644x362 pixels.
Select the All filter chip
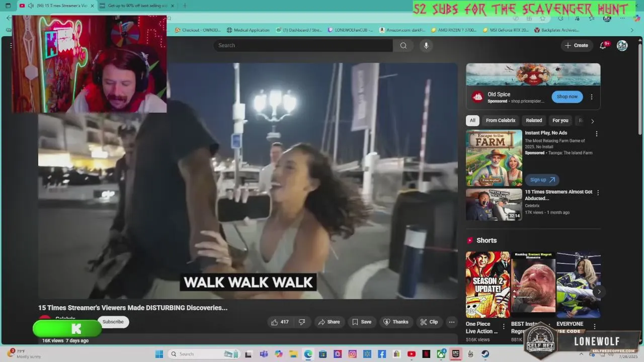[472, 120]
